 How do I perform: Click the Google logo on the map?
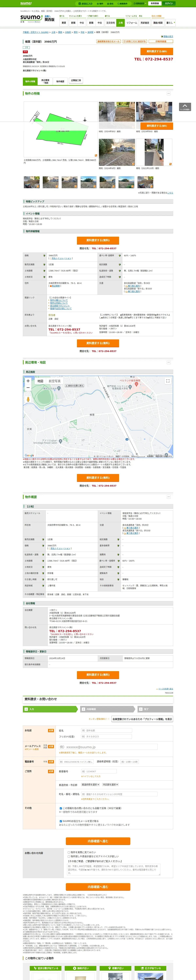point(29,455)
